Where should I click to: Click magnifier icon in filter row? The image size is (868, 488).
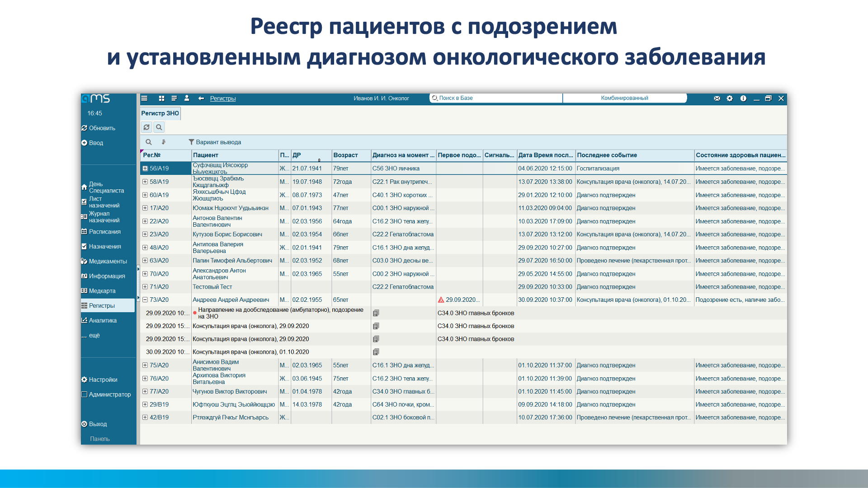tap(148, 142)
